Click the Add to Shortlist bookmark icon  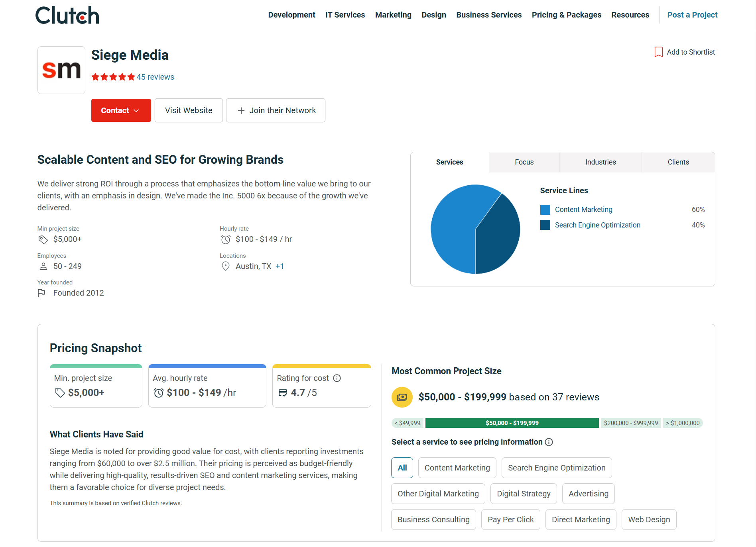tap(658, 52)
